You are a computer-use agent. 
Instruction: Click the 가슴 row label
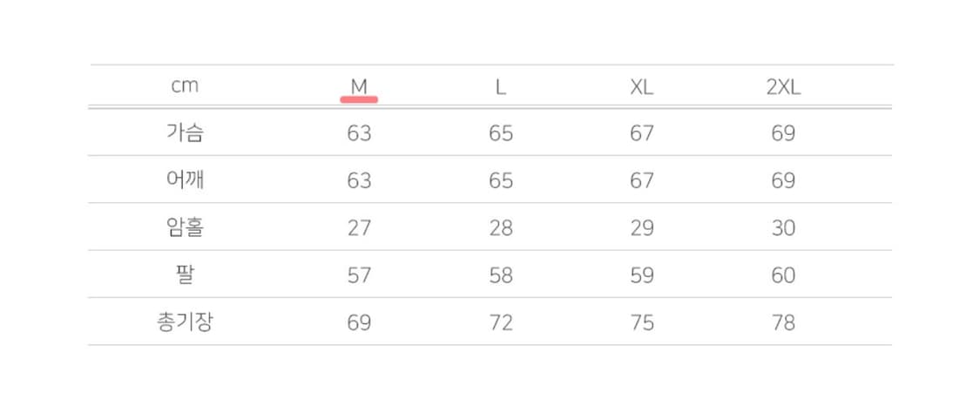(x=185, y=133)
